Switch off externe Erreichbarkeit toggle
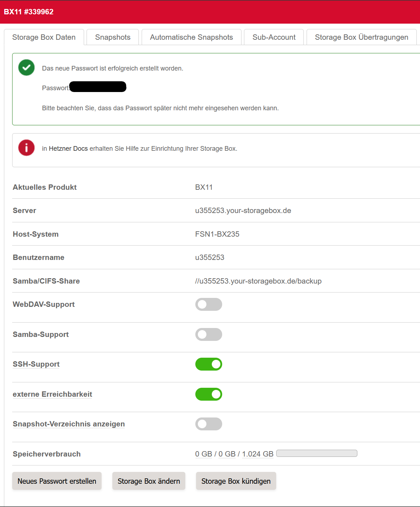The image size is (420, 507). pyautogui.click(x=209, y=394)
